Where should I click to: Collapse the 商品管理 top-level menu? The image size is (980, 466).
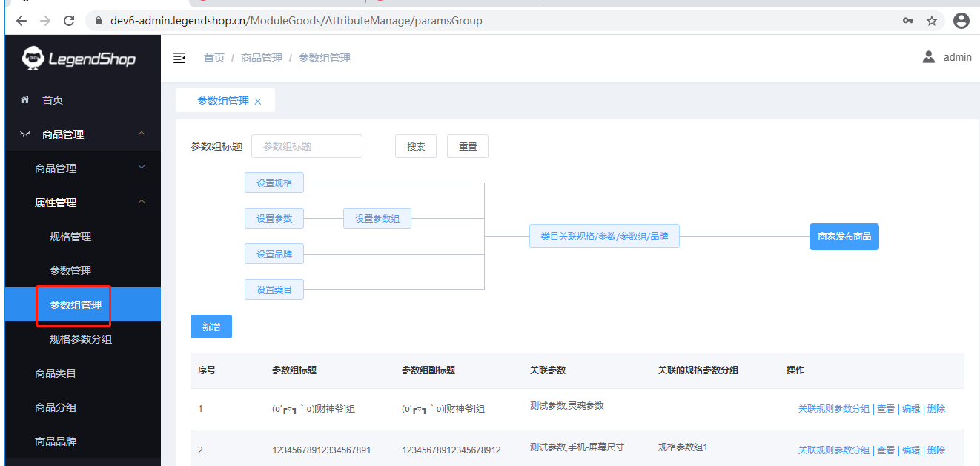point(142,134)
